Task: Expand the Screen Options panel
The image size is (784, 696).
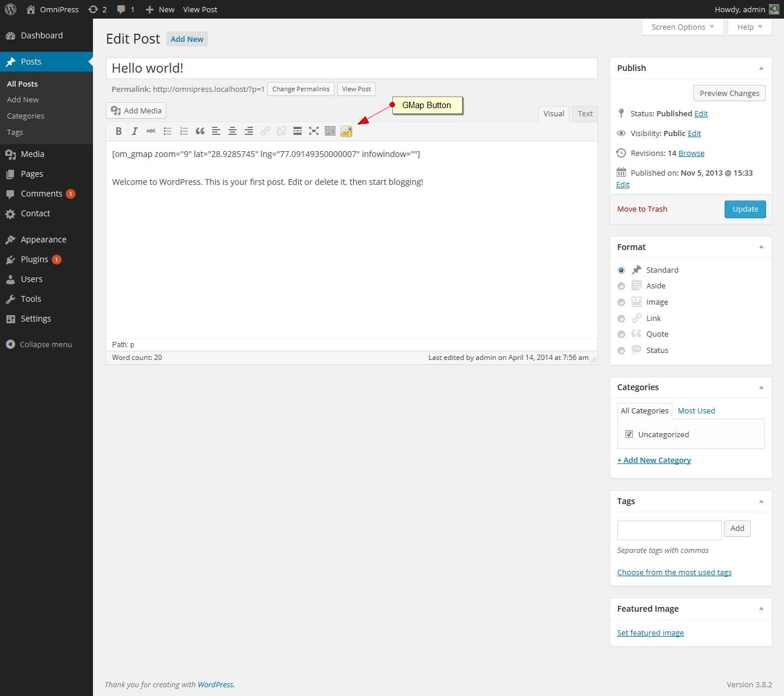Action: tap(683, 27)
